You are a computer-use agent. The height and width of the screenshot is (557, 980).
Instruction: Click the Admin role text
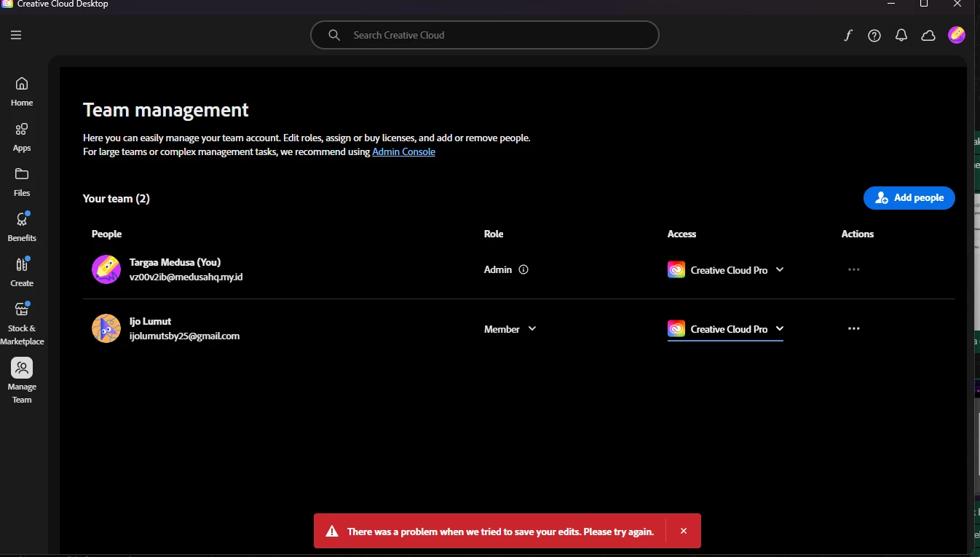pyautogui.click(x=498, y=269)
